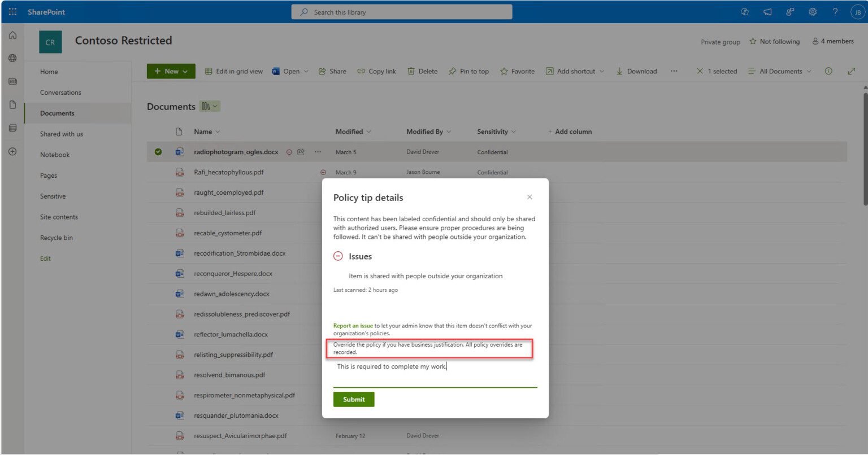Click the blocked sharing icon on radiophotogram_ogles.docx

pyautogui.click(x=289, y=152)
